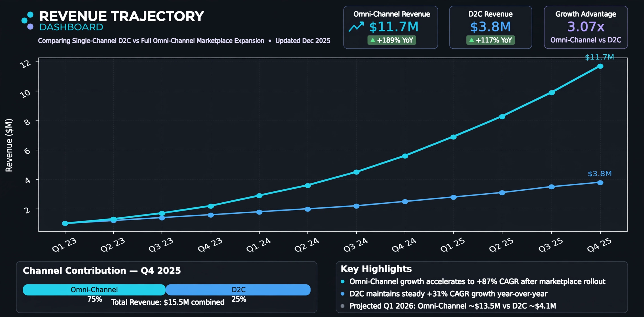644x317 pixels.
Task: Select the Omni-Channel contribution bar segment
Action: coord(94,290)
